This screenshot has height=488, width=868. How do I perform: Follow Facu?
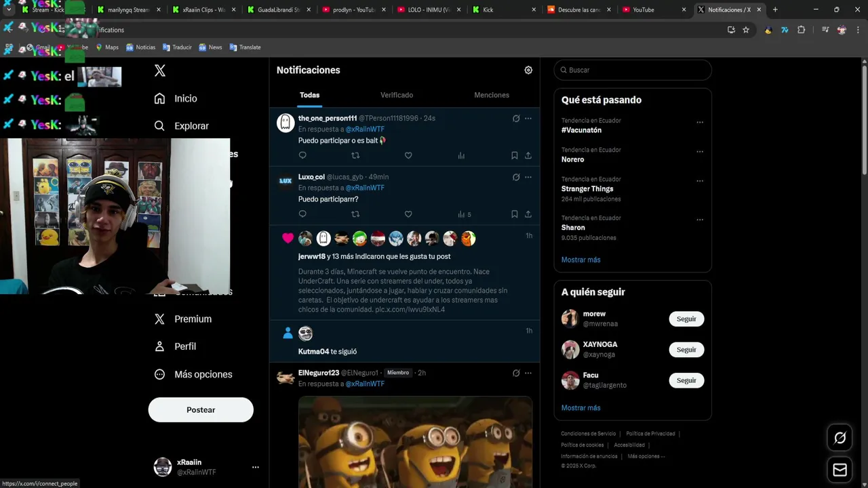[x=686, y=380]
